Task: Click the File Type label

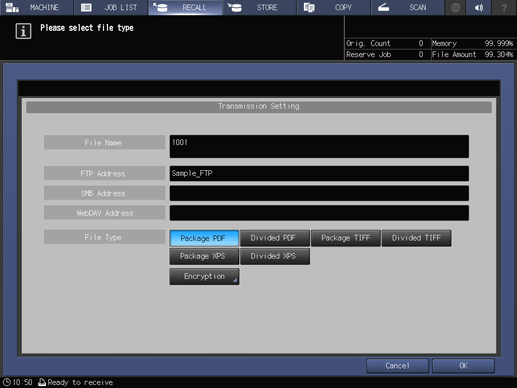Action: (104, 237)
